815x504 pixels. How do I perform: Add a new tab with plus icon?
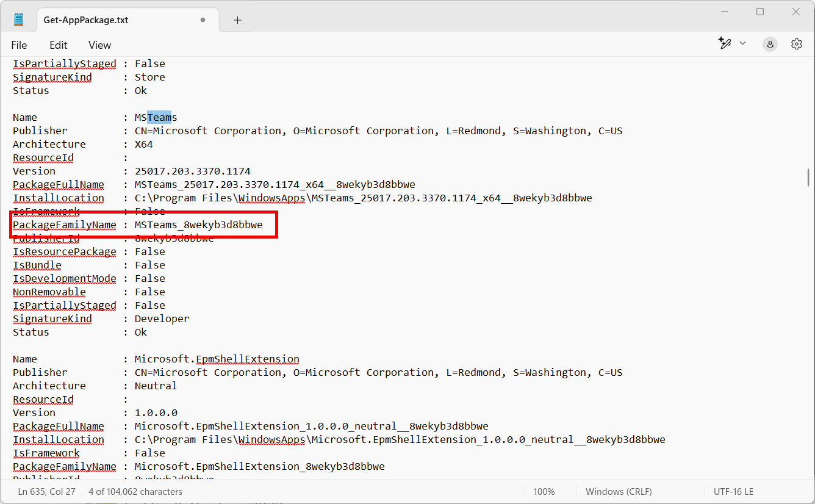[x=237, y=20]
